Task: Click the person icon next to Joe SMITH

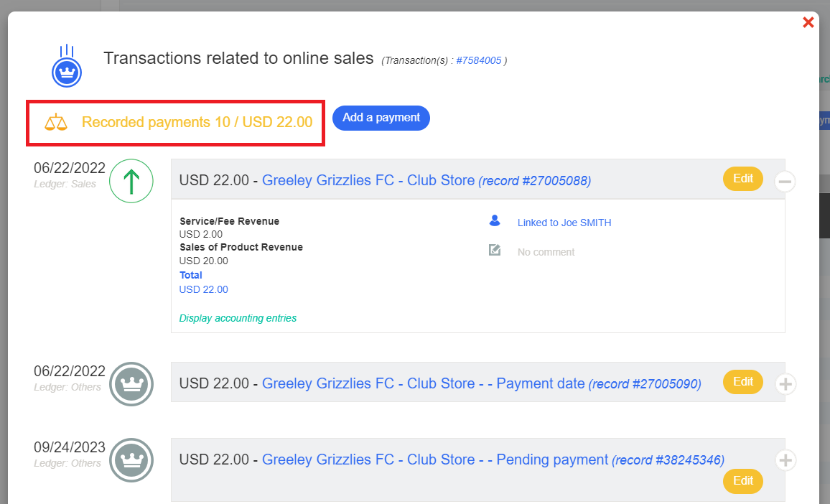Action: pos(495,222)
